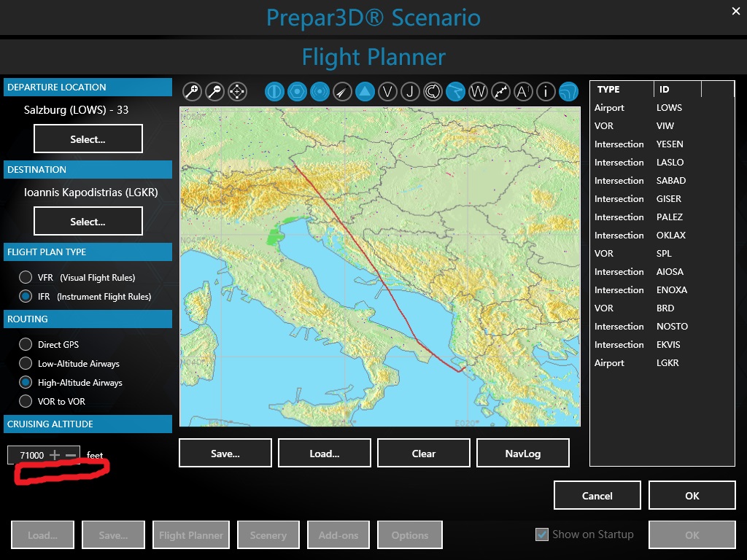Click the background Options button
747x560 pixels.
pos(410,534)
